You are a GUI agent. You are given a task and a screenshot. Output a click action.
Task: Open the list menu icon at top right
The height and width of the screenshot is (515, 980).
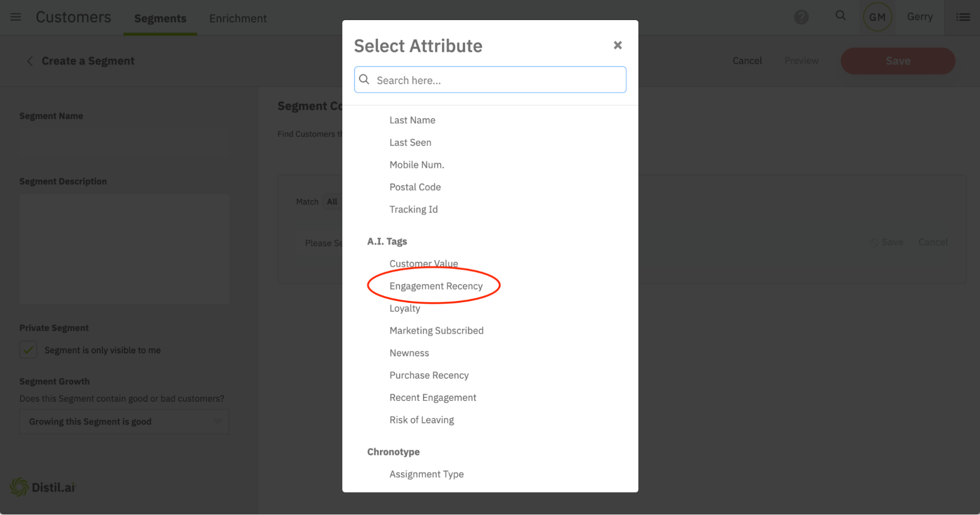tap(963, 17)
